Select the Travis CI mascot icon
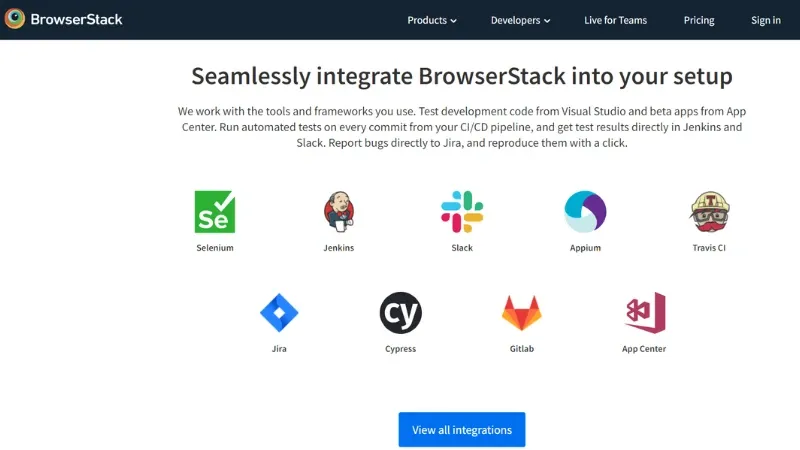This screenshot has width=800, height=450. pyautogui.click(x=710, y=212)
